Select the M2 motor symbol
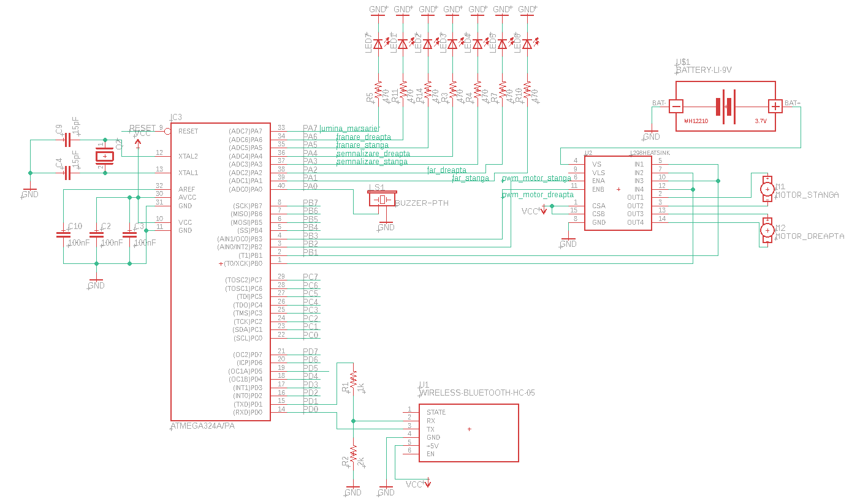Image resolution: width=860 pixels, height=504 pixels. [x=767, y=230]
